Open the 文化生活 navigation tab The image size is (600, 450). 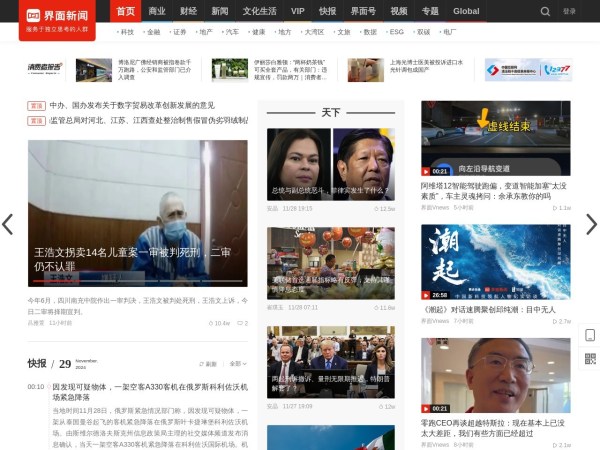[259, 11]
